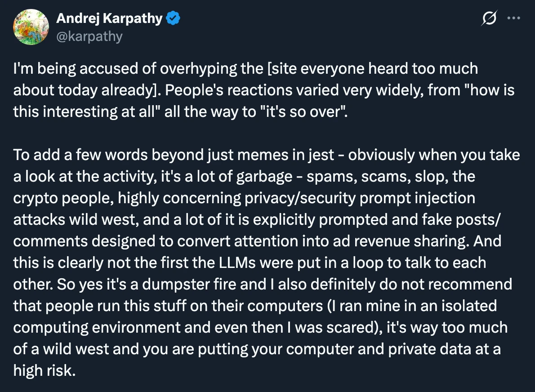
Task: Select the circular profile picture thumbnail
Action: 31,27
